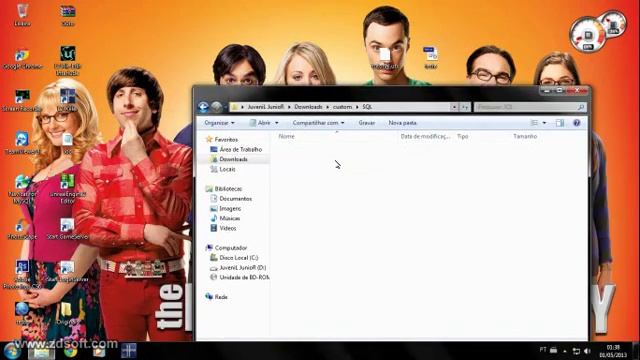The height and width of the screenshot is (360, 640).
Task: Open Músicas library in the sidebar
Action: pyautogui.click(x=229, y=218)
